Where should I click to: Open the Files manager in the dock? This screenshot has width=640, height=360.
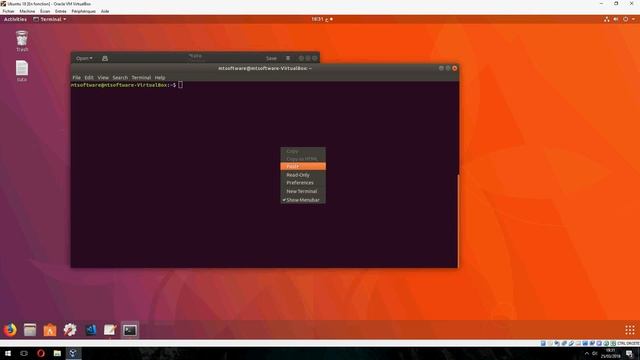click(30, 330)
